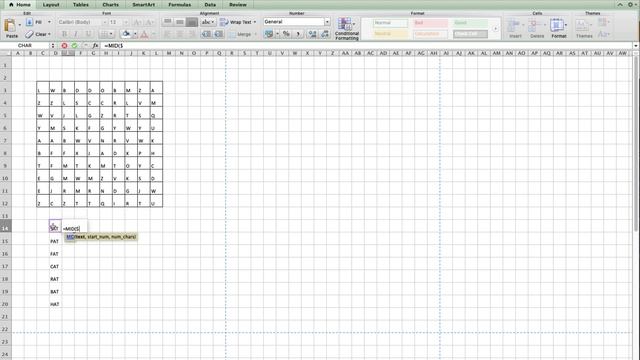Expand the cell styles gallery arrow
Viewport: 640px width, 360px height.
point(496,29)
